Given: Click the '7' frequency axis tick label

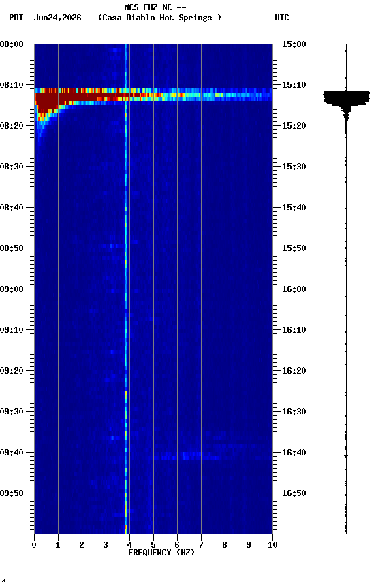Looking at the screenshot, I should click(x=201, y=545).
